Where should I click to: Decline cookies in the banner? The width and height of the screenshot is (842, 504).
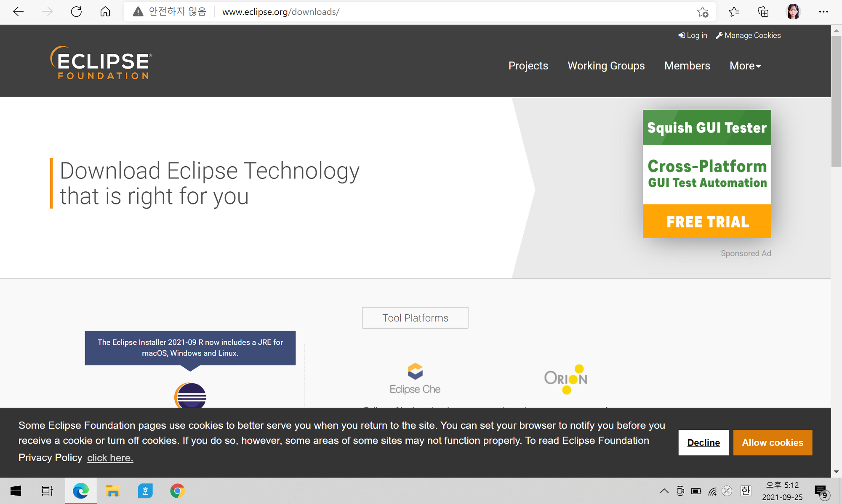tap(703, 443)
